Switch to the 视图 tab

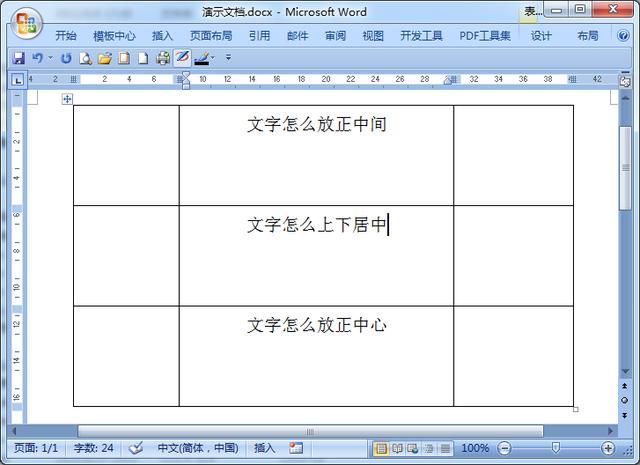[x=373, y=36]
